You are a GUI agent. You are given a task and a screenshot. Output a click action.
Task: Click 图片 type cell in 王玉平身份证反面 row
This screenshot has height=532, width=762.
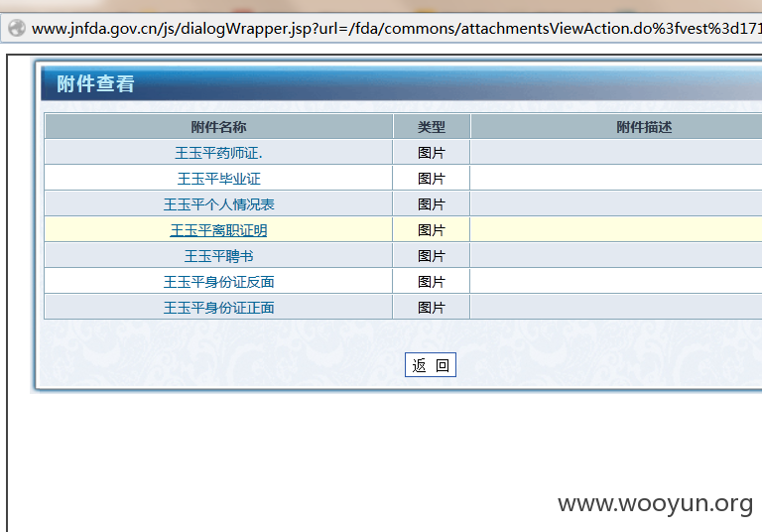[432, 282]
